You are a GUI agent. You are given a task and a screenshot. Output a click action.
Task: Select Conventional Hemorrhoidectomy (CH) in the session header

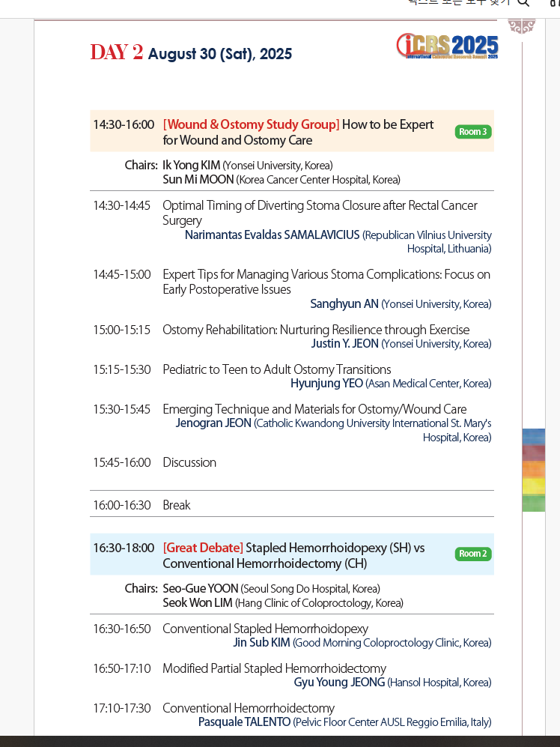pos(265,563)
